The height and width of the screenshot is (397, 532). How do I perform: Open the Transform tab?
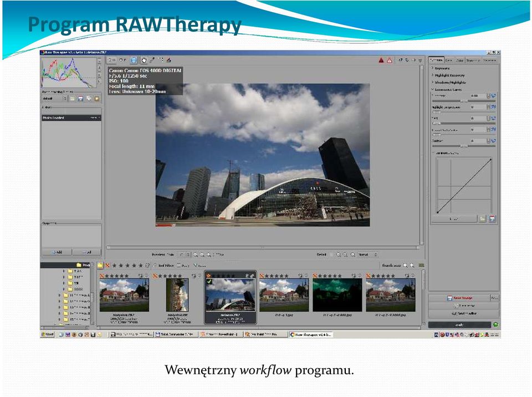coord(473,60)
